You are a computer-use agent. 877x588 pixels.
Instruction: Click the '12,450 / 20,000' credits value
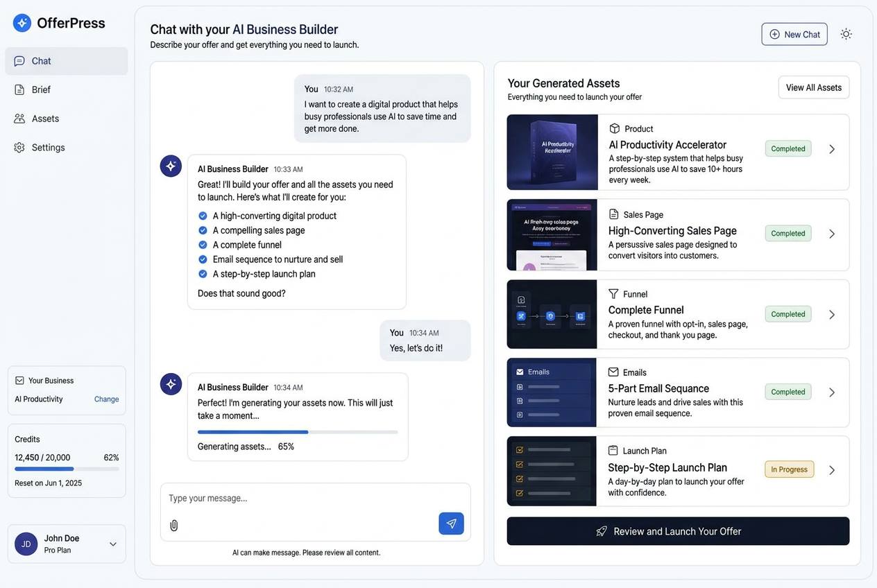(x=42, y=458)
